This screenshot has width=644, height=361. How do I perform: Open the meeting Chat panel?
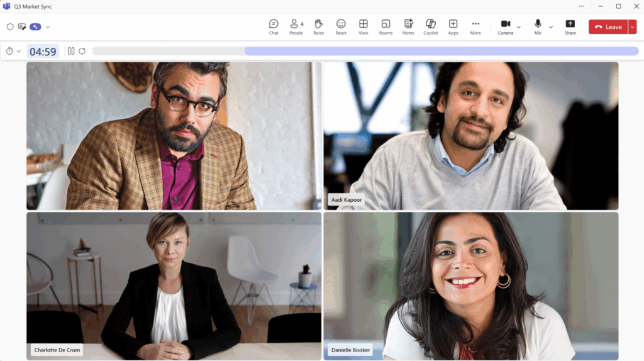274,26
